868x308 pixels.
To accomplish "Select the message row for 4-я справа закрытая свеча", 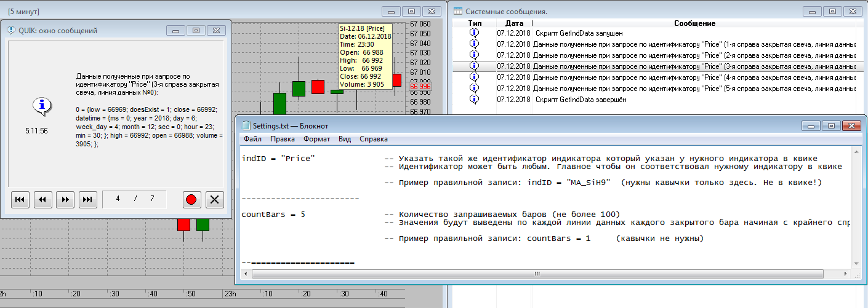I will [654, 77].
